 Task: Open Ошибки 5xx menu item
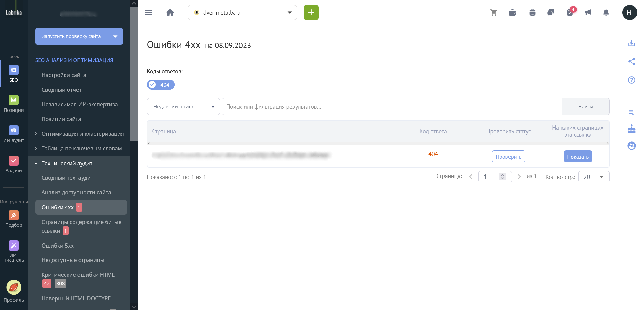pos(57,246)
